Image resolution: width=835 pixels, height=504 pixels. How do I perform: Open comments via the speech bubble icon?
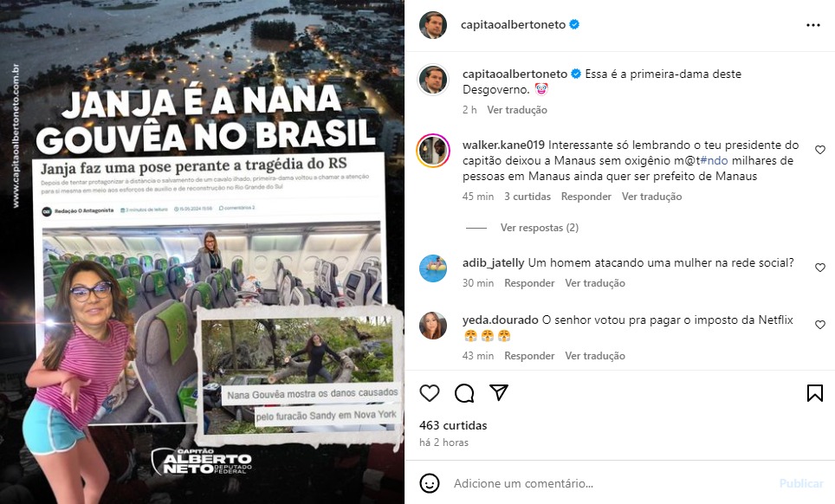pyautogui.click(x=464, y=393)
